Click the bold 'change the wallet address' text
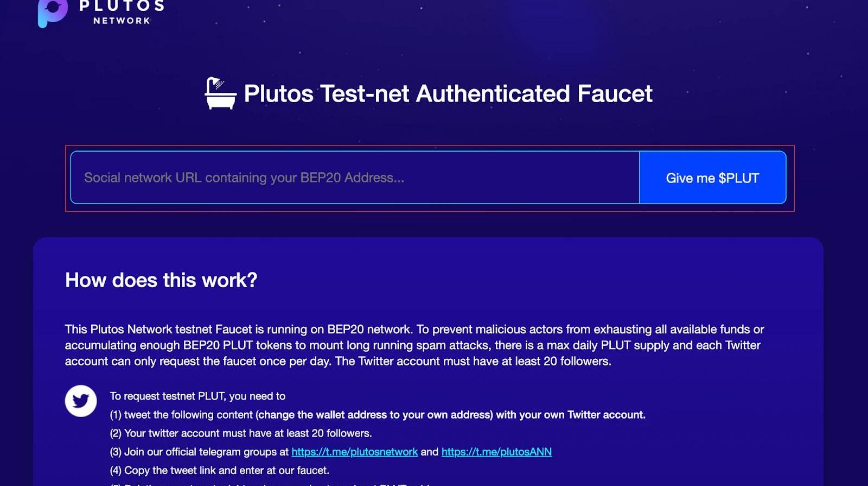 [x=374, y=415]
